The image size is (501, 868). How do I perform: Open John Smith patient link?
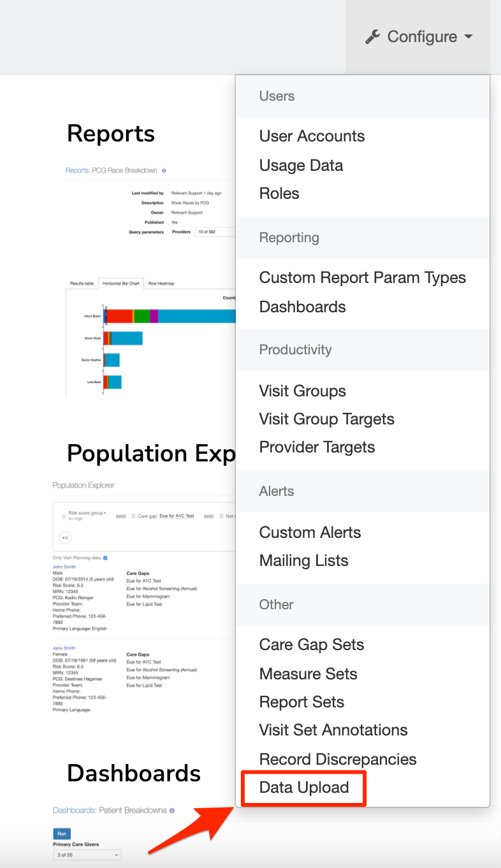coord(64,567)
